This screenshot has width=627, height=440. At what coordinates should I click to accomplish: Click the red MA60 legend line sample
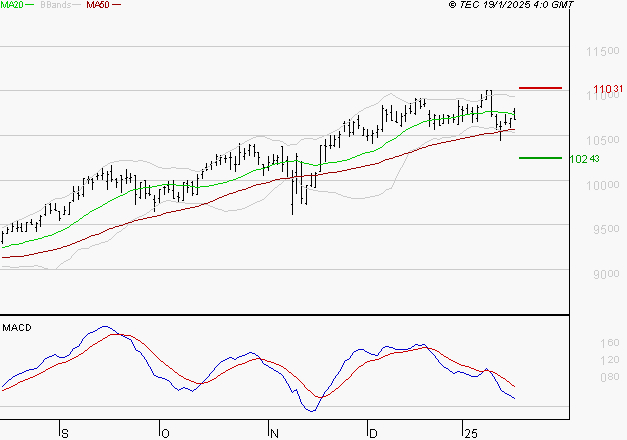(117, 6)
